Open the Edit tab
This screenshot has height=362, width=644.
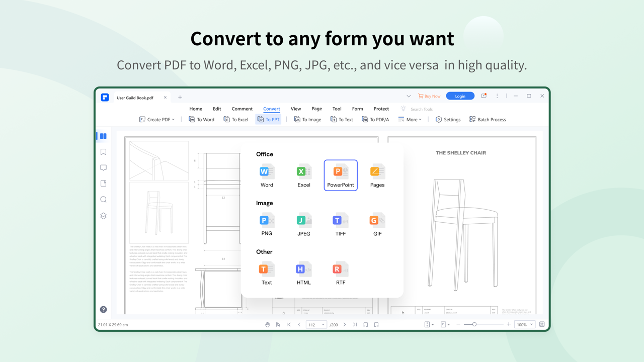point(217,109)
